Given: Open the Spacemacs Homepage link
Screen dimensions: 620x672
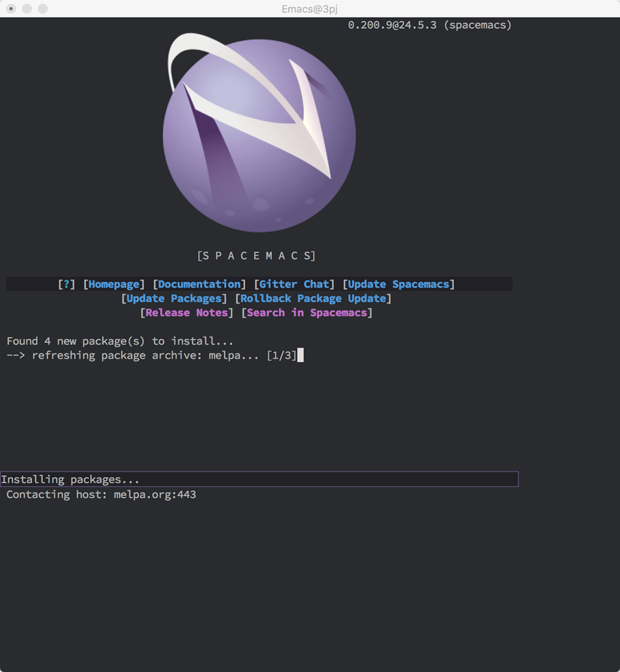Looking at the screenshot, I should tap(113, 284).
